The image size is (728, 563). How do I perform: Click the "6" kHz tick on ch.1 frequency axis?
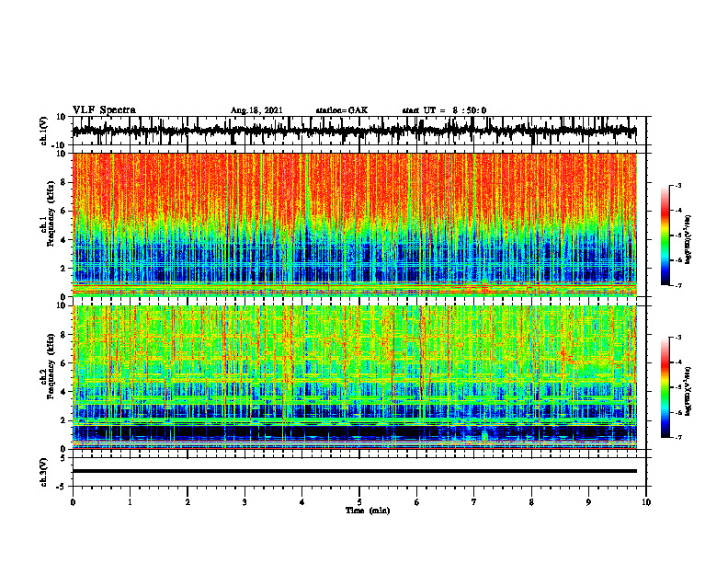pos(63,211)
